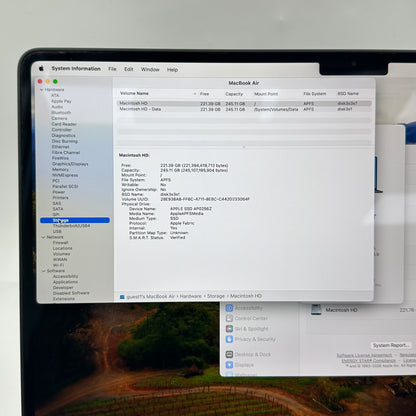
Task: Select Parallel SCSI in the sidebar
Action: pos(65,186)
